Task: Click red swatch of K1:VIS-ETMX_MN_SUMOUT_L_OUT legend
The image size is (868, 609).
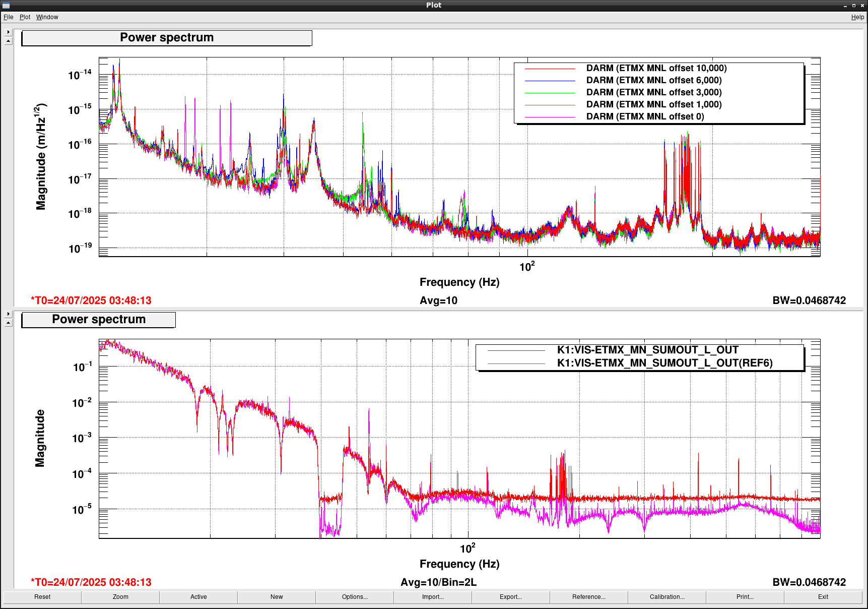Action: coord(516,350)
